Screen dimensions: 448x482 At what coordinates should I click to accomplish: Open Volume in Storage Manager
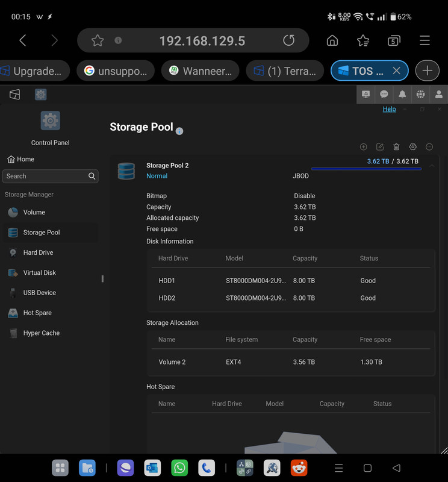click(51, 213)
